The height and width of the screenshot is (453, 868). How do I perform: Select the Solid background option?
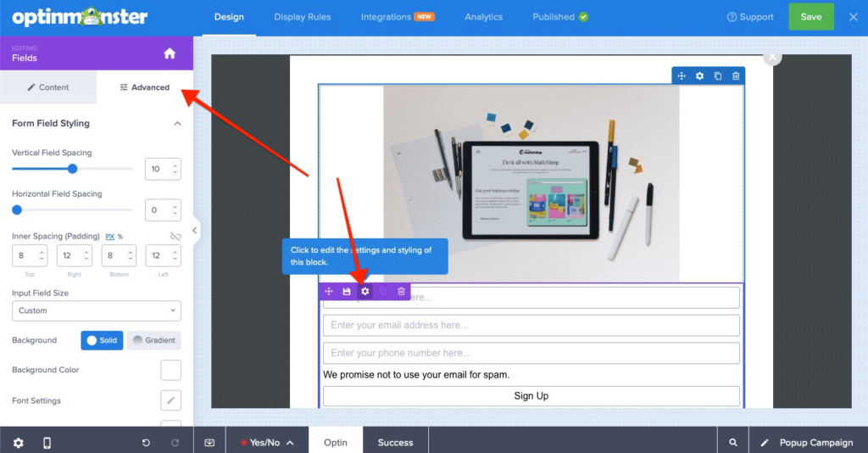tap(102, 340)
